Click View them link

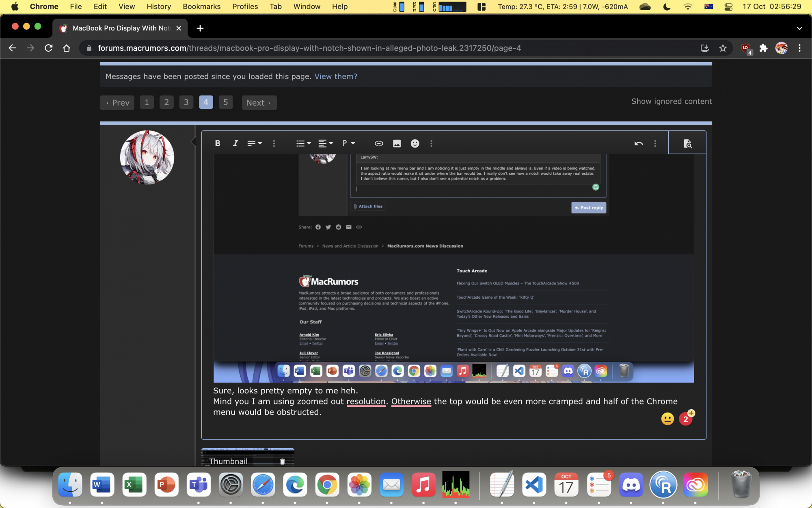coord(336,76)
